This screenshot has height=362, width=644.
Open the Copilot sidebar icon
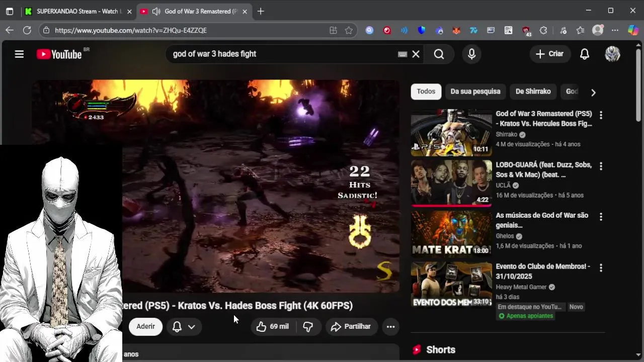[633, 30]
